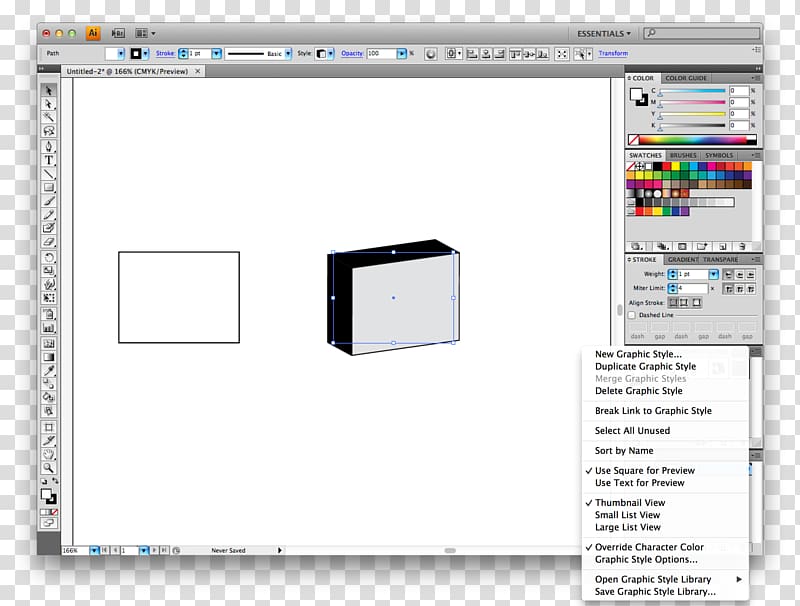Click the Opacity label link
Image resolution: width=800 pixels, height=606 pixels.
pyautogui.click(x=352, y=53)
